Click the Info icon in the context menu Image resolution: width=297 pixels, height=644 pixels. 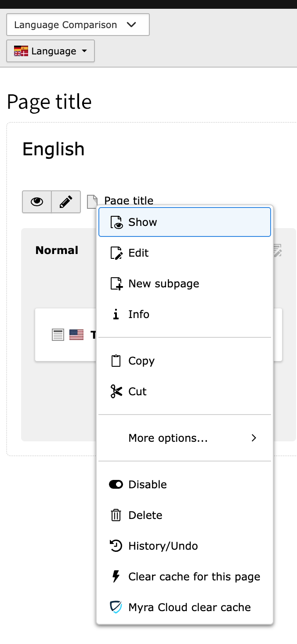click(116, 314)
